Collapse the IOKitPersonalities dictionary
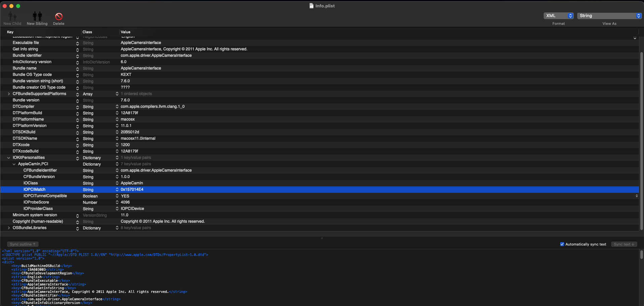The image size is (644, 306). [x=9, y=158]
